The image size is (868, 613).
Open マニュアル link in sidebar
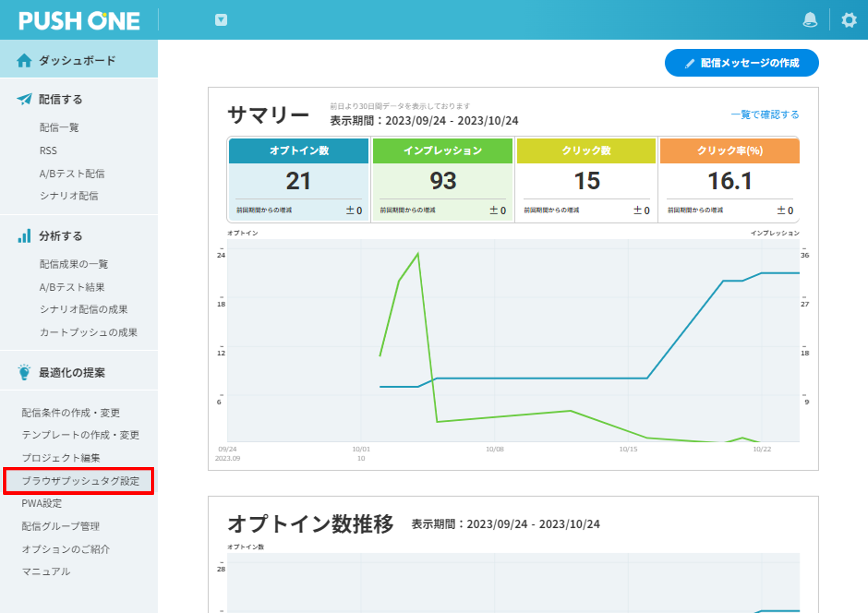tap(46, 572)
